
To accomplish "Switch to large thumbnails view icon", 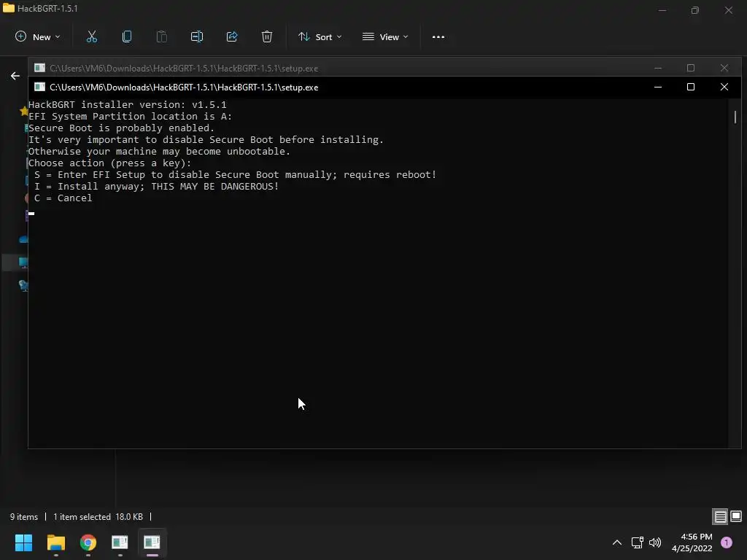I will (736, 516).
